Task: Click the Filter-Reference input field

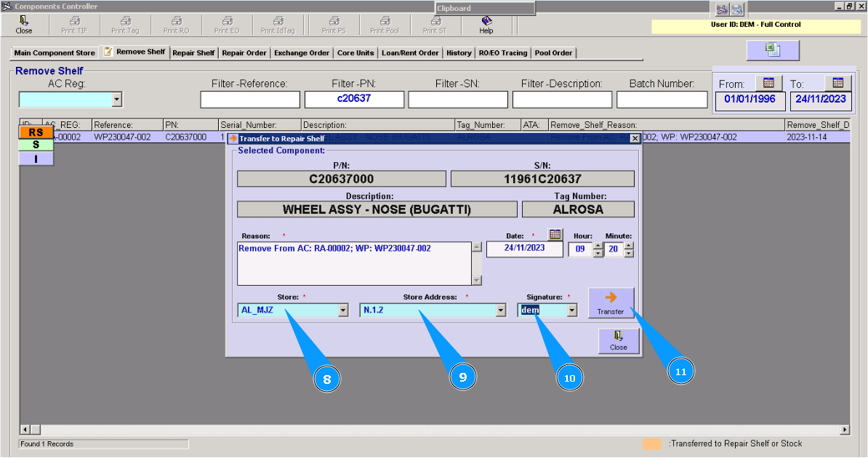Action: 250,100
